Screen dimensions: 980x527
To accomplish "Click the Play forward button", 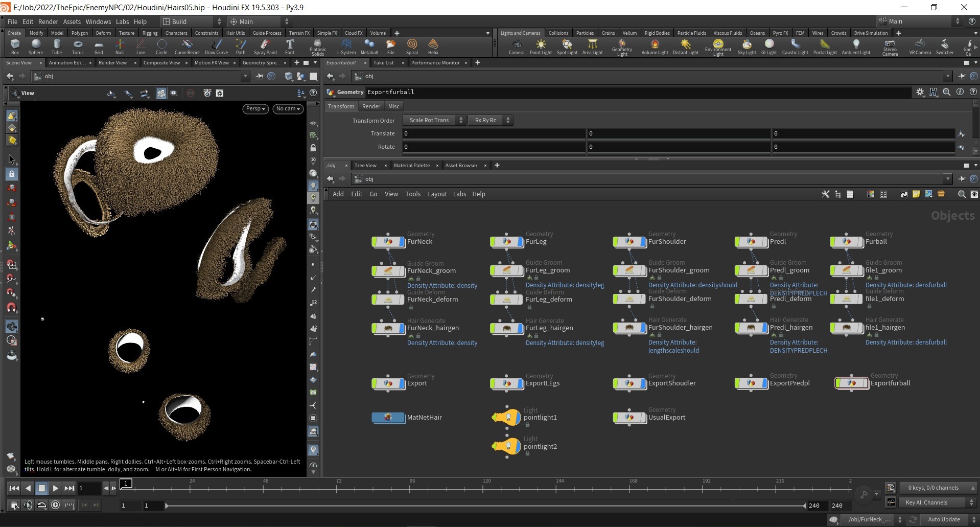I will coord(55,488).
